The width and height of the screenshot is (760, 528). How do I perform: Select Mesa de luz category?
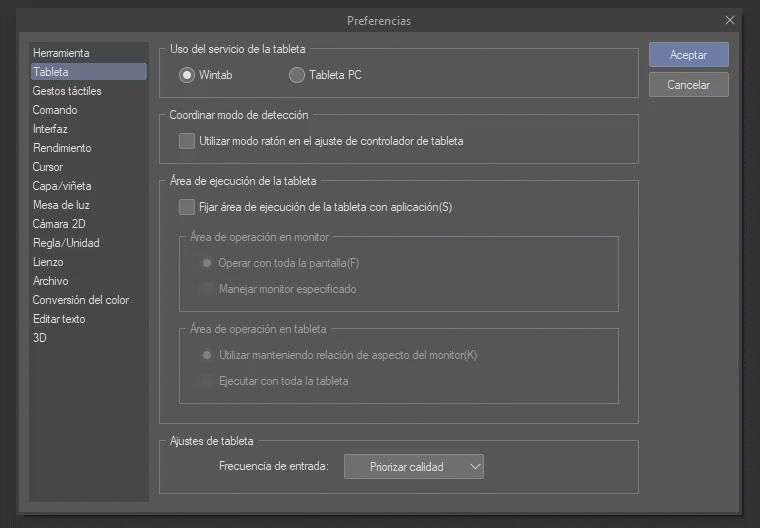coord(61,205)
